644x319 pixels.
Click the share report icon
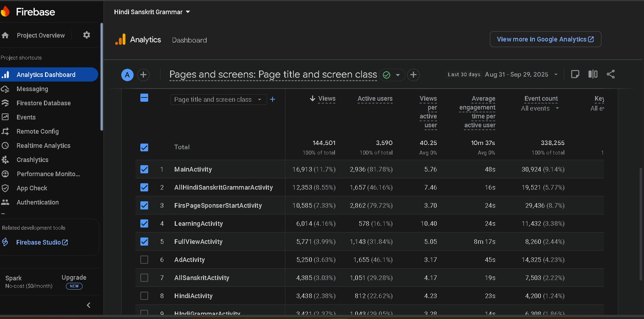pyautogui.click(x=610, y=74)
